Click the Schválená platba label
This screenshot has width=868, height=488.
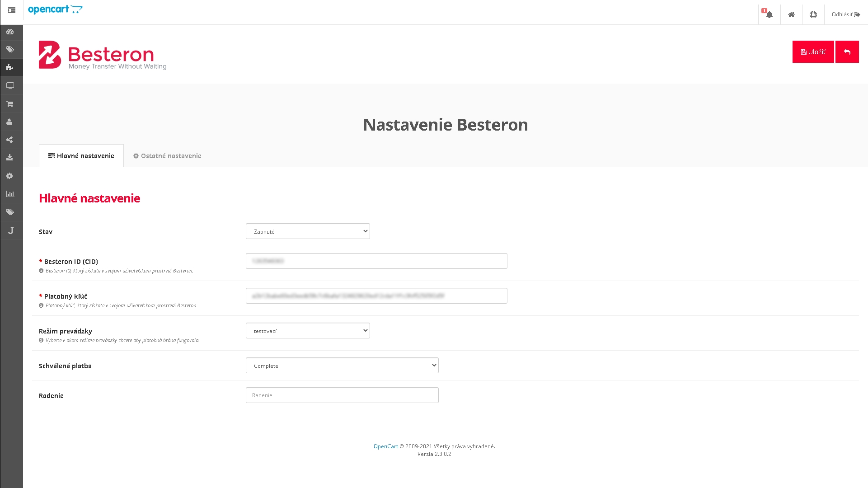[x=65, y=366]
